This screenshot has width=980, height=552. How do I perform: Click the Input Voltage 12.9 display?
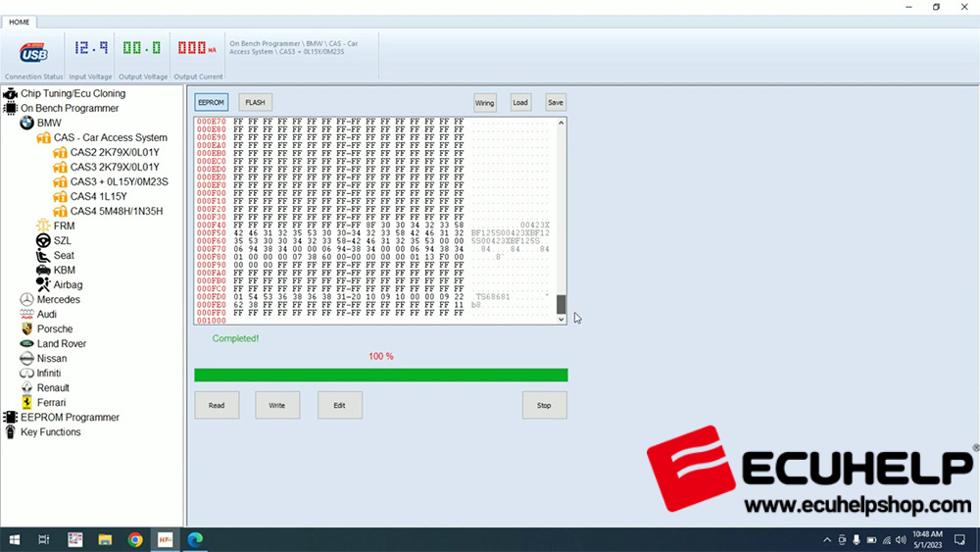coord(90,47)
